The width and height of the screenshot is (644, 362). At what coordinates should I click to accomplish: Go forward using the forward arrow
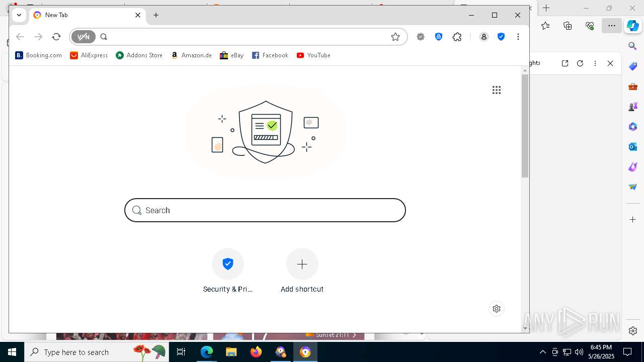point(38,37)
